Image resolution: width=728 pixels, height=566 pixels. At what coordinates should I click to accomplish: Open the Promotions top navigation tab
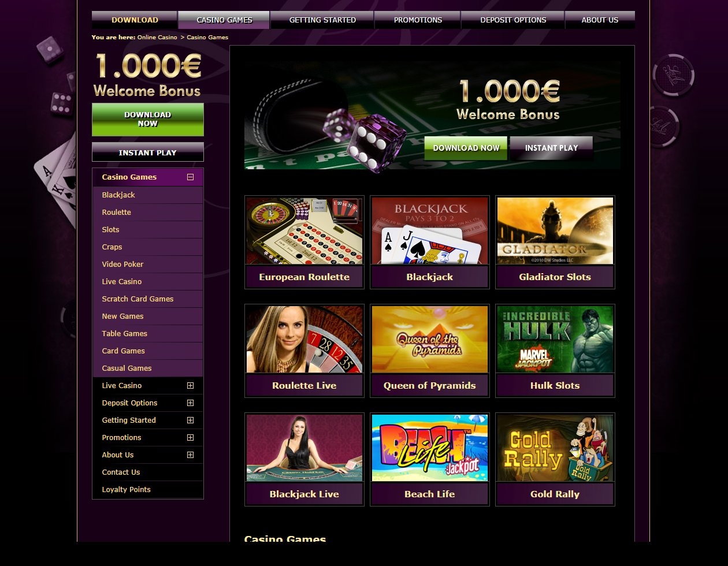pos(418,20)
